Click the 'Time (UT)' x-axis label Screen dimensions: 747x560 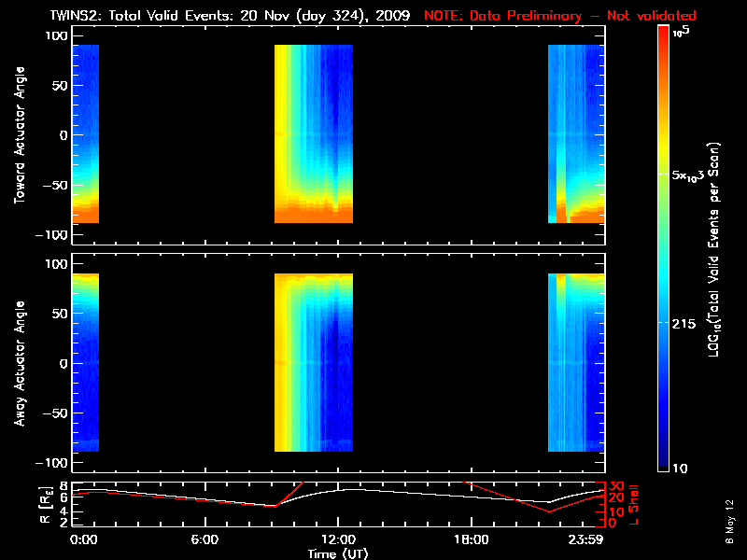339,553
